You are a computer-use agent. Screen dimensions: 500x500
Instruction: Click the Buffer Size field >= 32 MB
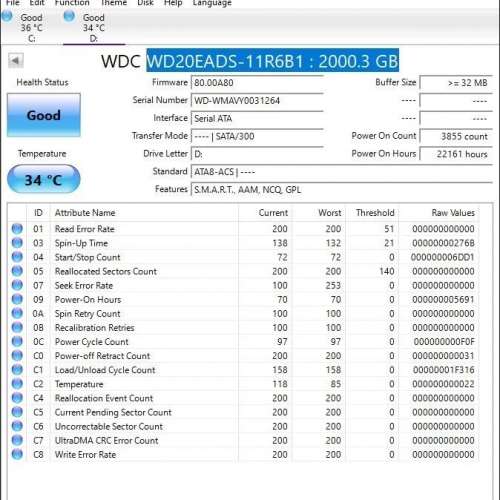pyautogui.click(x=456, y=83)
